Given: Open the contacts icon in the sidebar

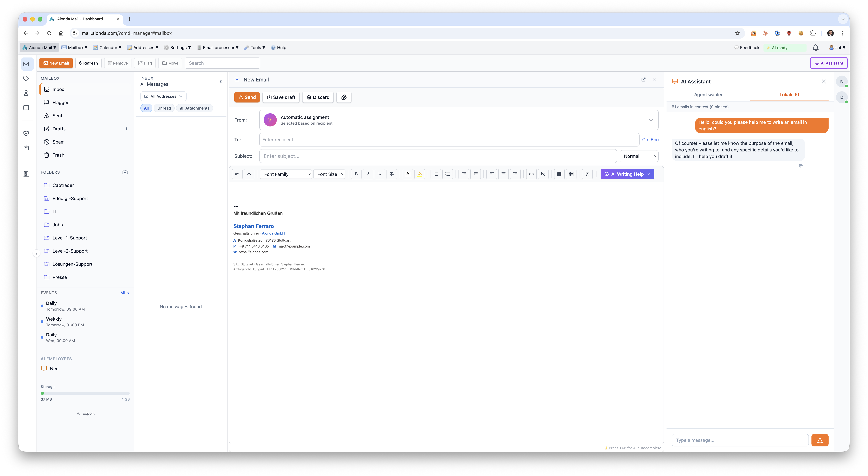Looking at the screenshot, I should pyautogui.click(x=26, y=93).
